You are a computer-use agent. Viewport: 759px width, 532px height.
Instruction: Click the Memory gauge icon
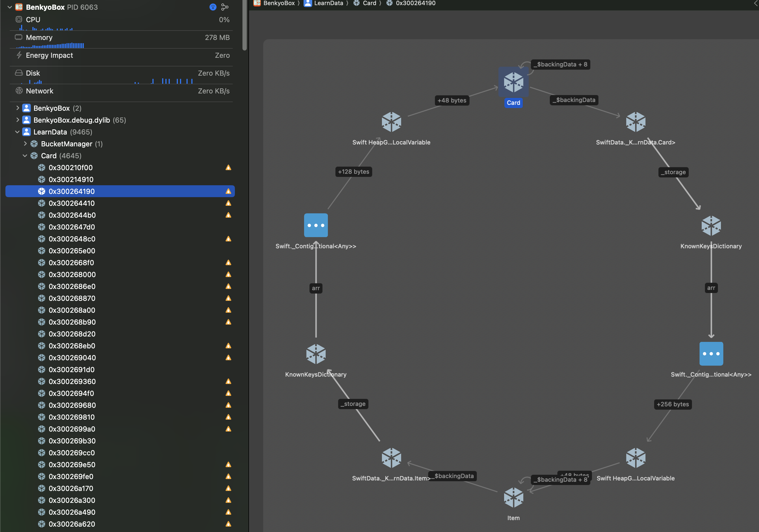[x=19, y=37]
